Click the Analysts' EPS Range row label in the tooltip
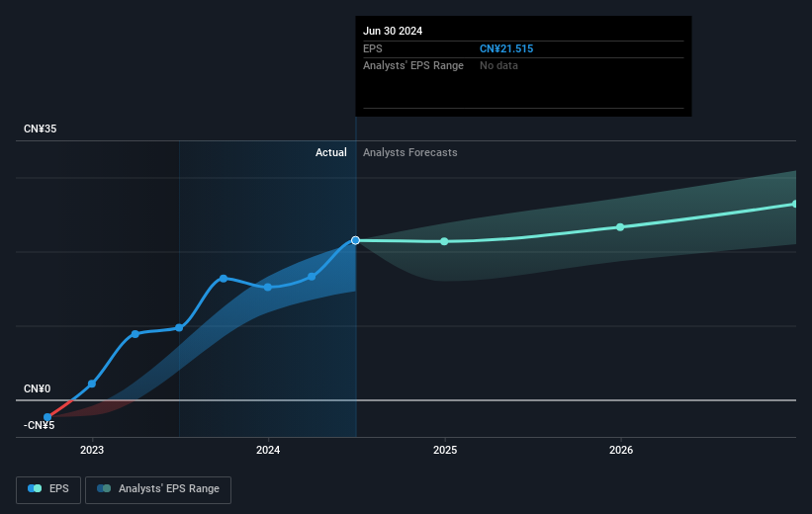The width and height of the screenshot is (812, 514). pos(413,65)
